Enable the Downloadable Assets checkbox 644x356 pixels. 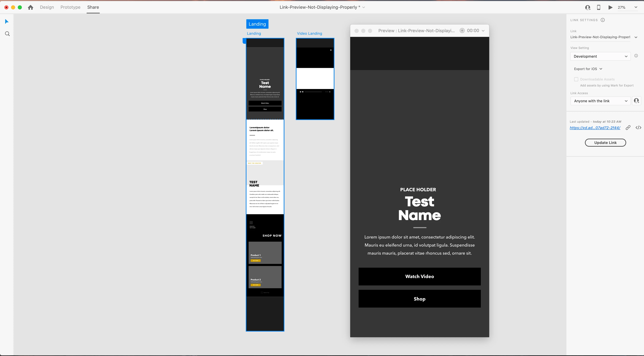pyautogui.click(x=576, y=79)
